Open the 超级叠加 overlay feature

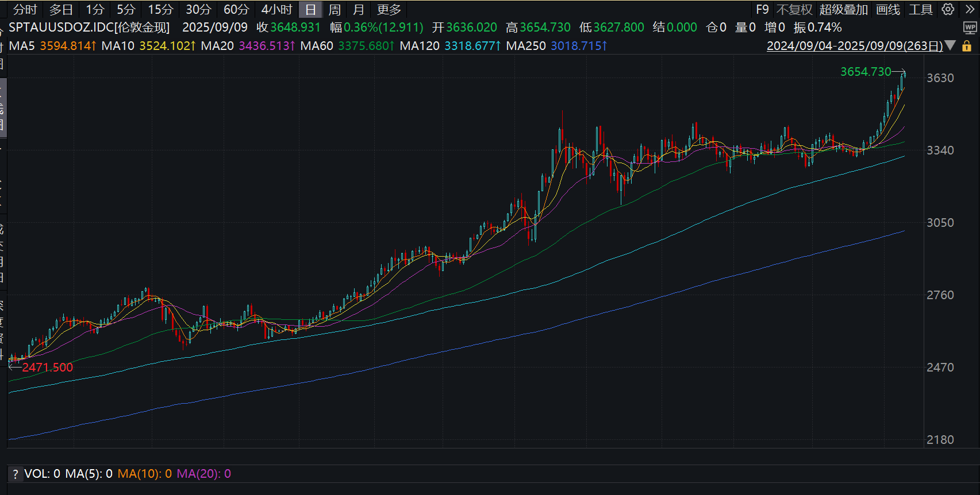pos(843,10)
